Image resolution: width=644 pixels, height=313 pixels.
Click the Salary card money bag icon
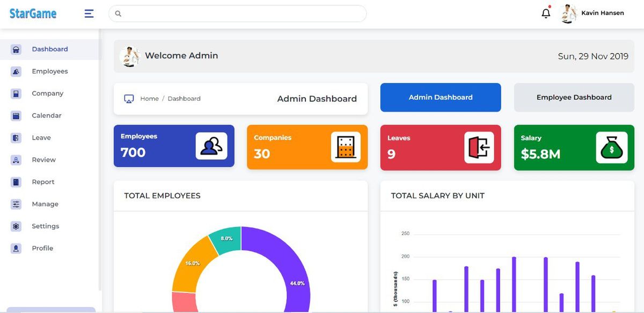pos(611,147)
